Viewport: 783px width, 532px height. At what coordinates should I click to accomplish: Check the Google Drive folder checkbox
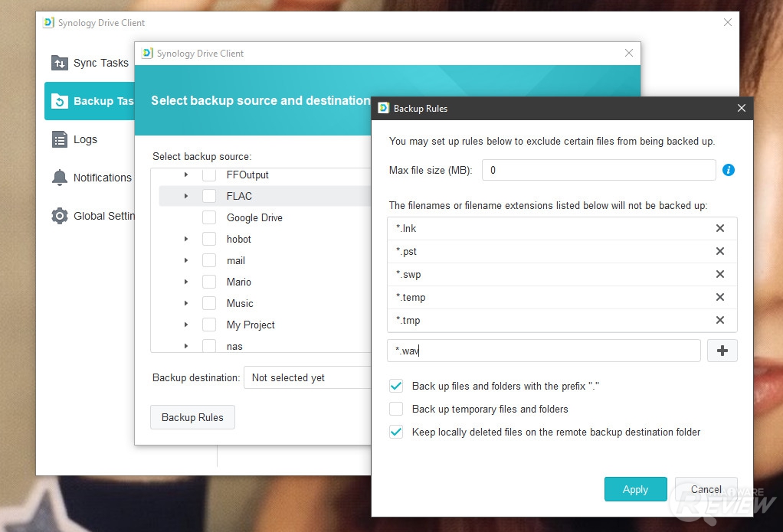point(209,217)
